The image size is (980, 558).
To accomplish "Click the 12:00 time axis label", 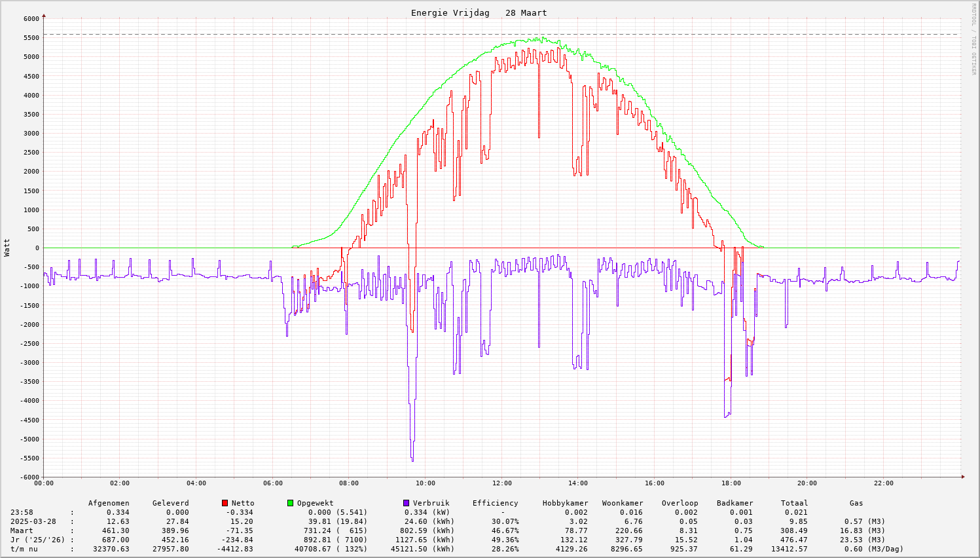I will coord(501,483).
